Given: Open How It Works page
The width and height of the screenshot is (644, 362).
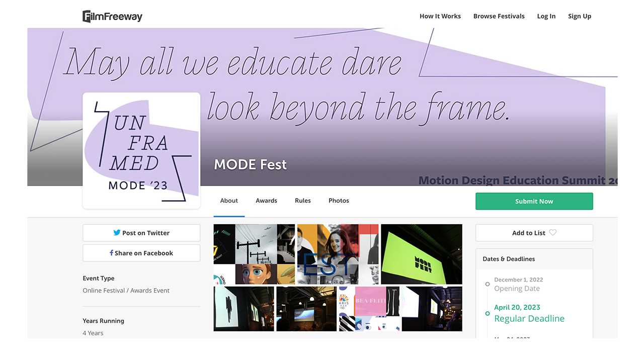Looking at the screenshot, I should click(x=440, y=16).
